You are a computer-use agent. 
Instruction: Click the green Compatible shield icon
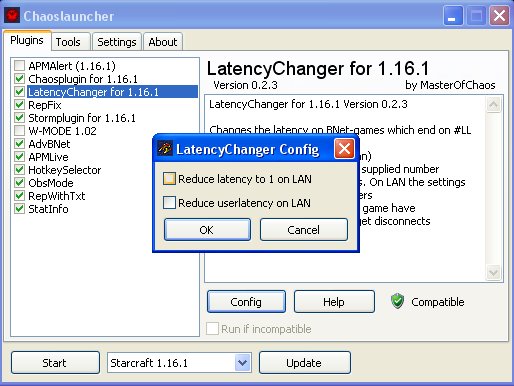397,301
